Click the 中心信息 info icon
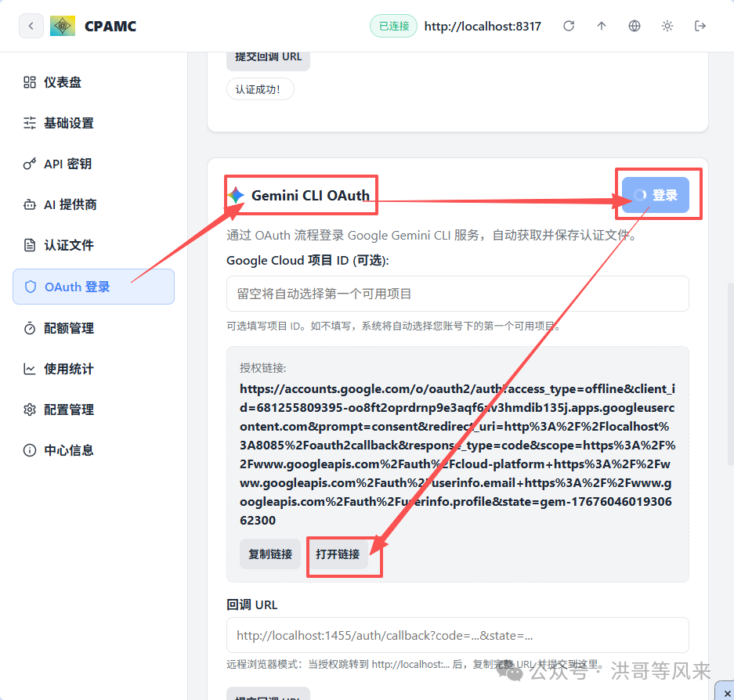 tap(29, 449)
